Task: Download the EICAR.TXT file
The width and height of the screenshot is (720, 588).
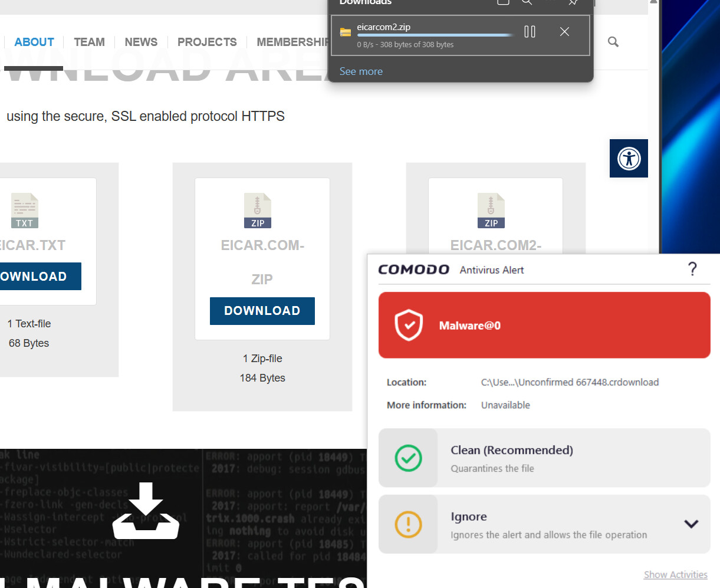Action: 40,277
